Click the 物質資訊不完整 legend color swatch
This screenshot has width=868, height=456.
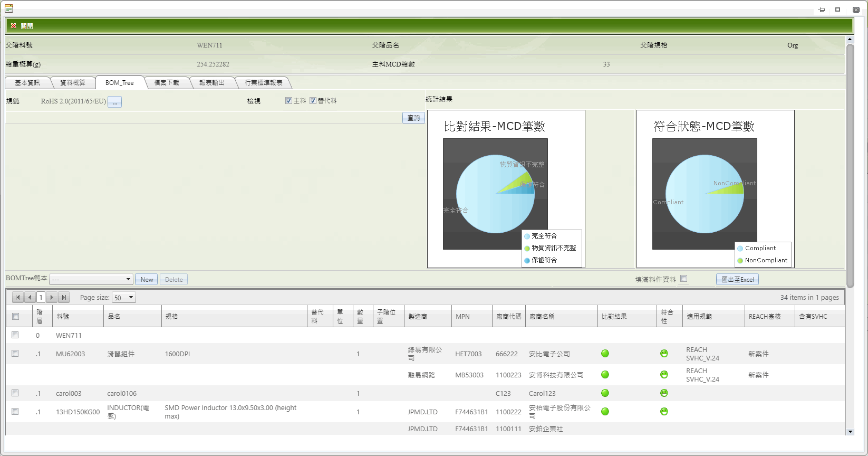[527, 248]
